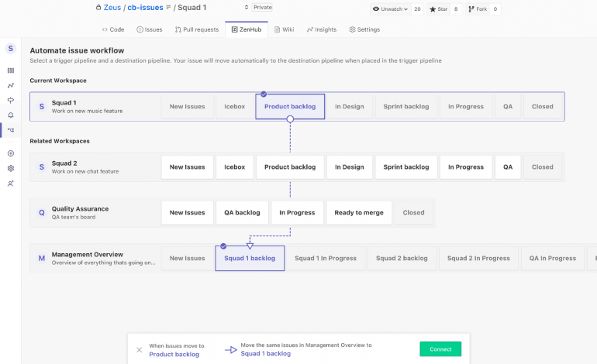Click the fork count 0
Screen dimensions: 597x364
point(495,9)
